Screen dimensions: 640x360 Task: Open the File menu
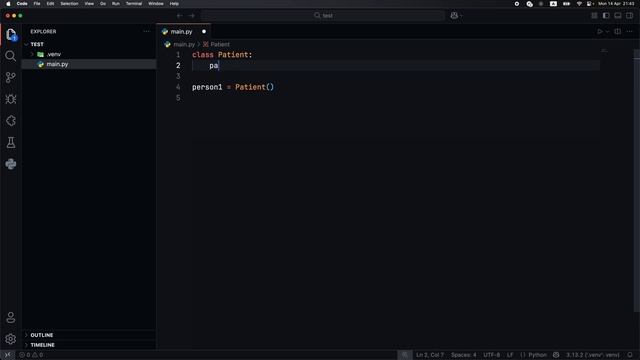pyautogui.click(x=37, y=4)
